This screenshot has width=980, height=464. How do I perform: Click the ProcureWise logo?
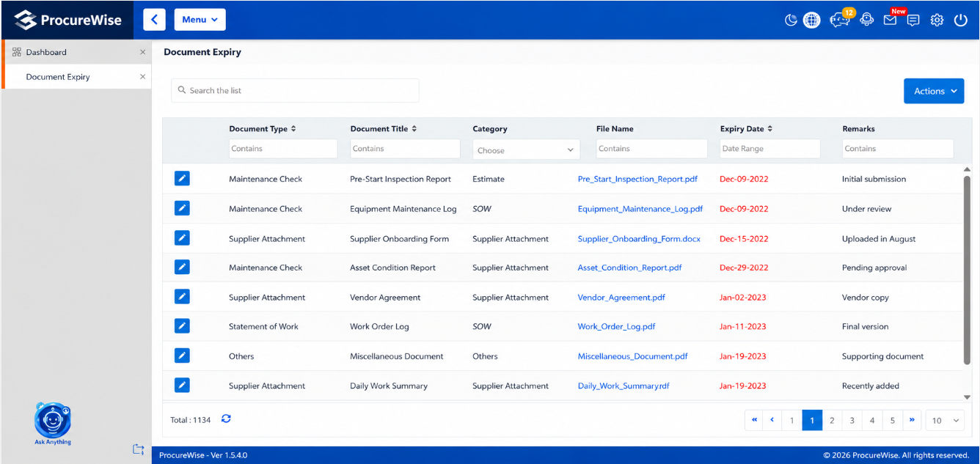(x=67, y=20)
